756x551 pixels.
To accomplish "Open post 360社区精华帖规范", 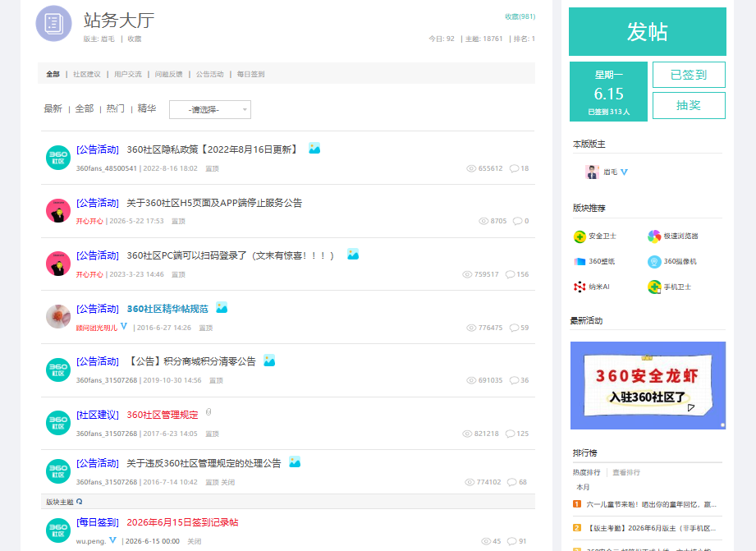I will [167, 309].
